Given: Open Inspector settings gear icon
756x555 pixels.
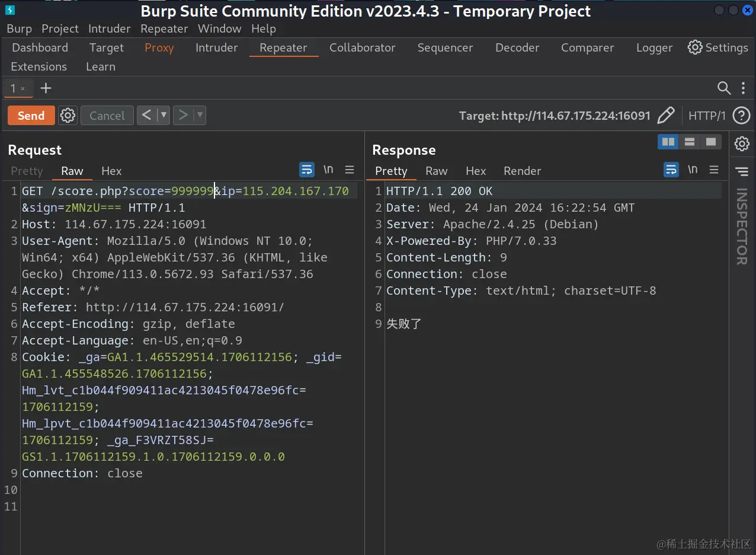Looking at the screenshot, I should 742,143.
